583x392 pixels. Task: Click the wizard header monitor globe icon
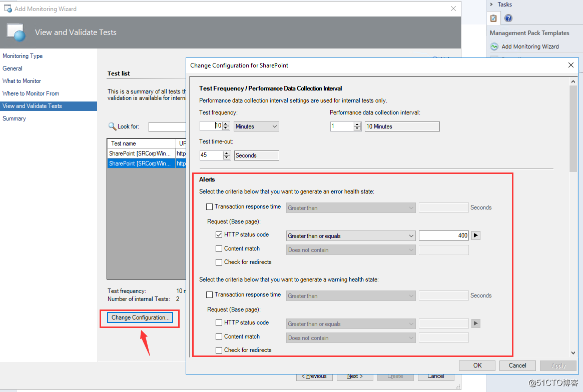tap(16, 32)
